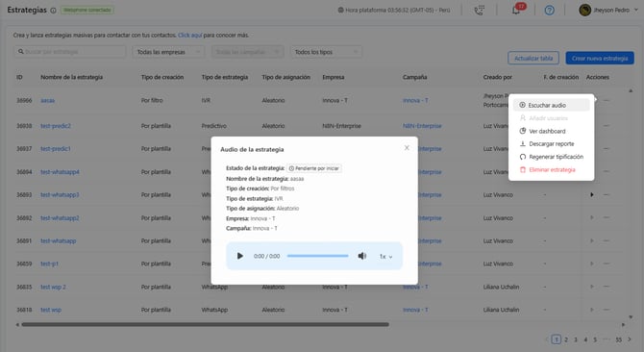Click the Actualizar tabla button

pos(533,58)
